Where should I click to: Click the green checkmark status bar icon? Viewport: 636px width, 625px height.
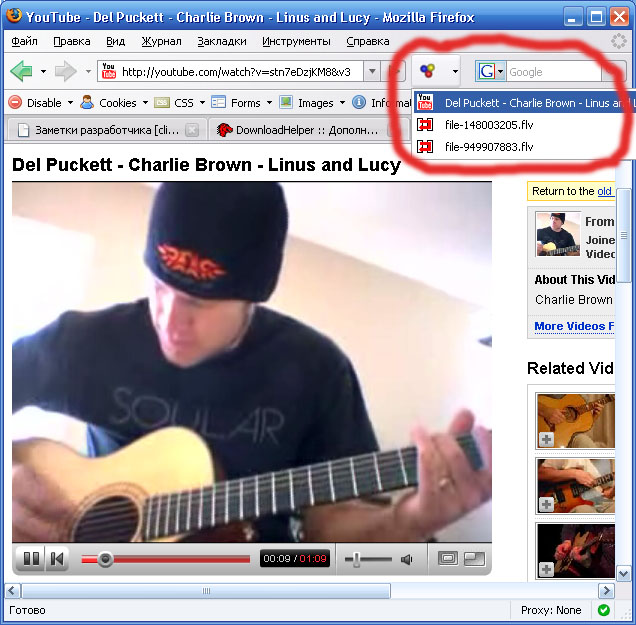[604, 610]
